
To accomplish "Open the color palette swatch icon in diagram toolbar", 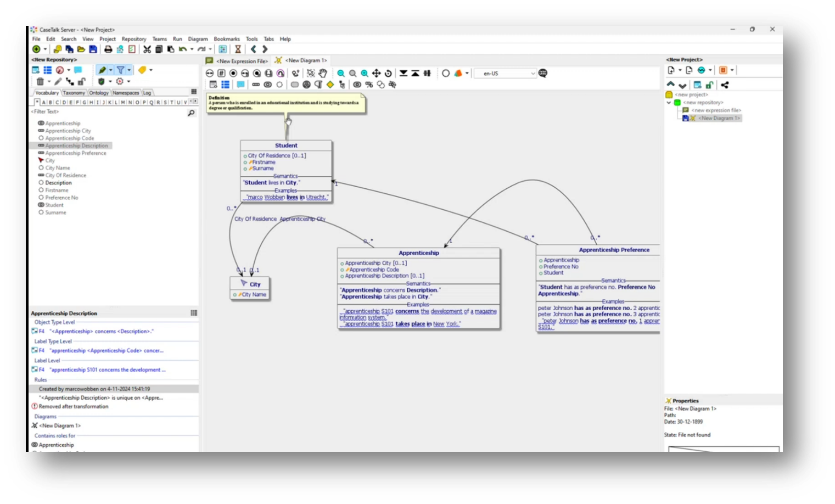I will [458, 73].
